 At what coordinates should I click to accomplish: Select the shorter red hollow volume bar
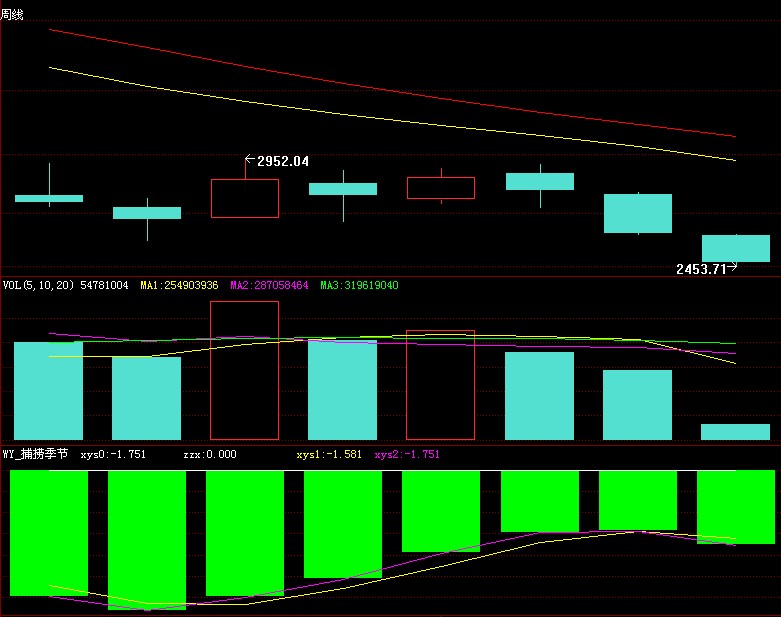440,385
